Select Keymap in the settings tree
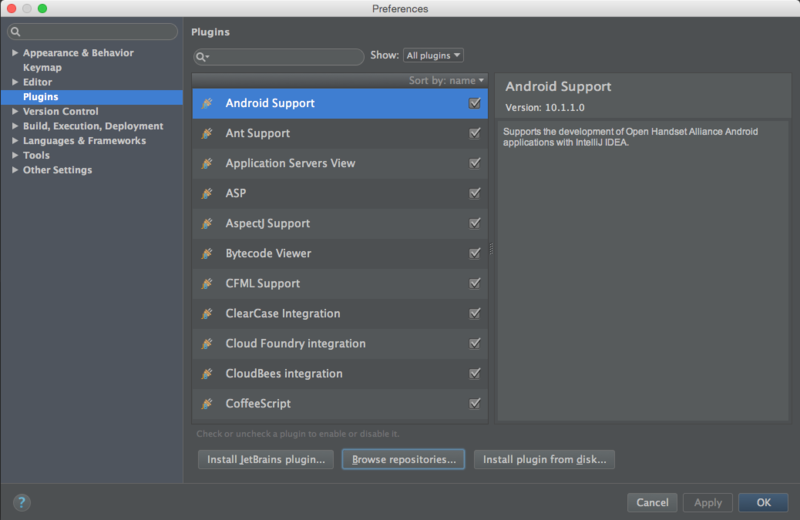The image size is (800, 520). point(42,67)
